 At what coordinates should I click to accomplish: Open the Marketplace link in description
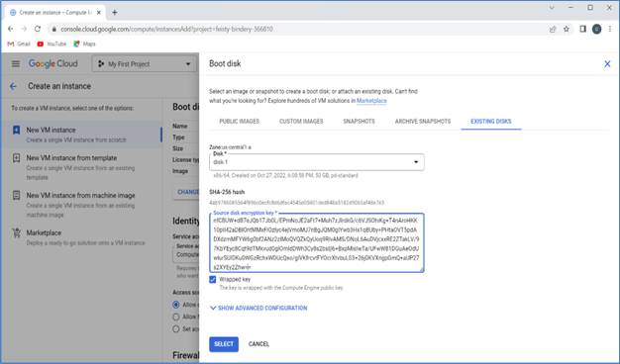click(371, 101)
